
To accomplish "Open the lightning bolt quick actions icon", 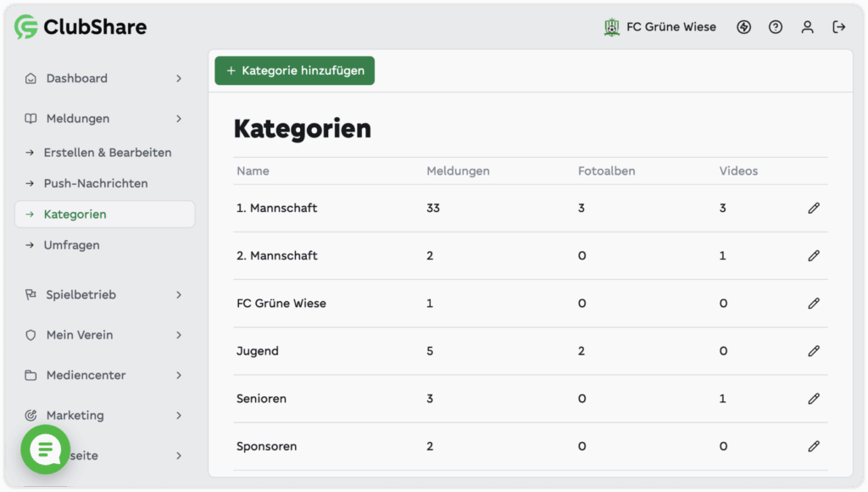I will (743, 26).
